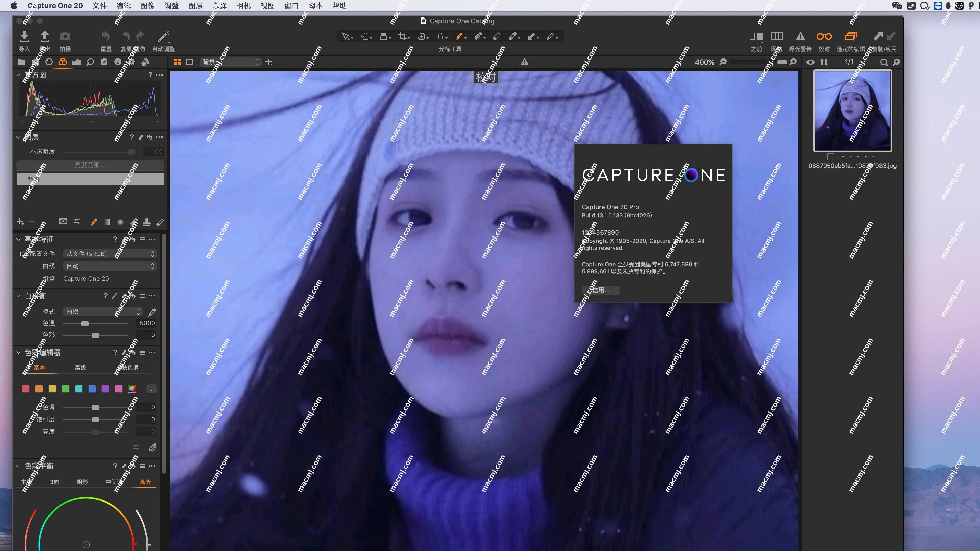
Task: Collapse the Layers (图层) panel
Action: click(x=18, y=137)
